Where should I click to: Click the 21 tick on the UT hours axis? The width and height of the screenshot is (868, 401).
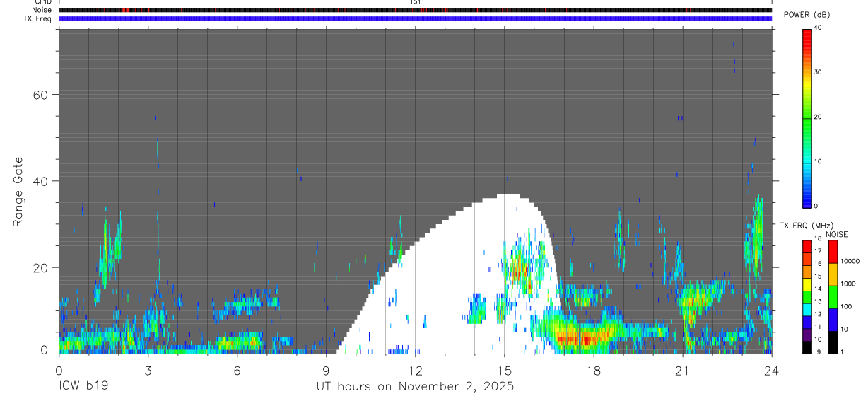point(683,371)
